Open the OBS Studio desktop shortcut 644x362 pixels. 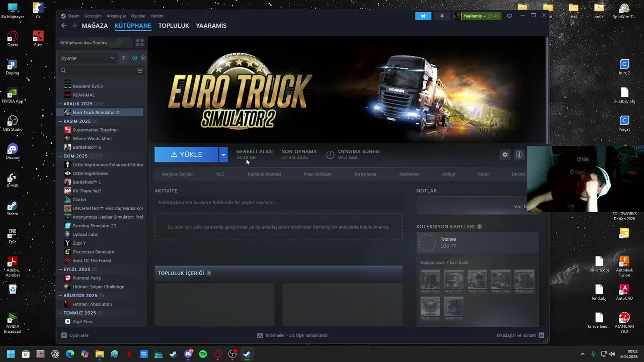click(13, 123)
